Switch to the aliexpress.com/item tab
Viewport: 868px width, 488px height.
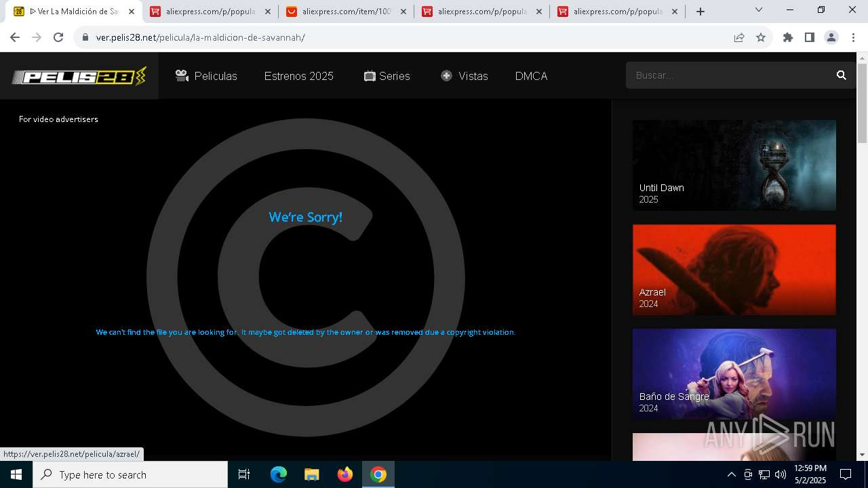point(346,12)
